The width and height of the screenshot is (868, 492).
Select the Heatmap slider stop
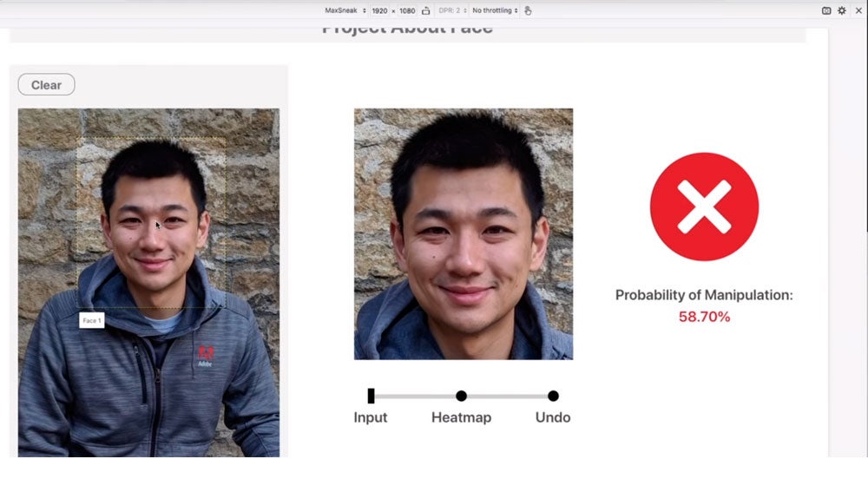coord(461,396)
